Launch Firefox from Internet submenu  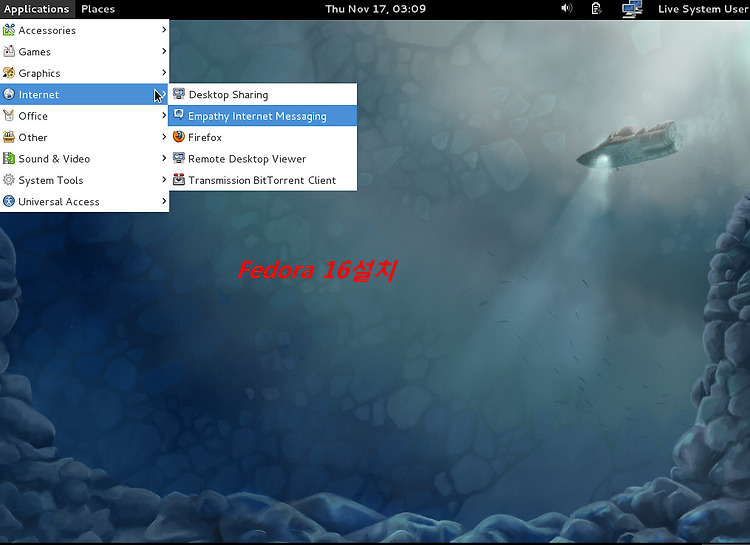263,137
